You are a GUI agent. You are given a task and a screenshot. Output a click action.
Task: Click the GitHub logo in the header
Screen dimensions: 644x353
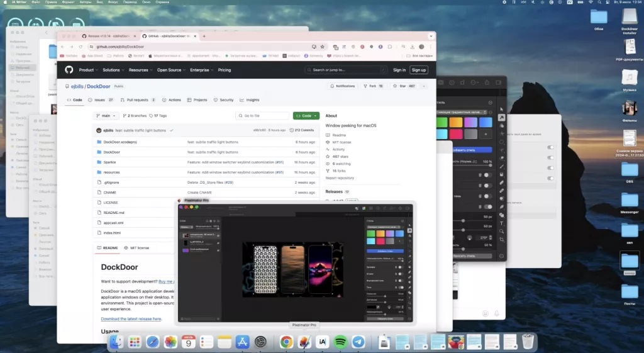pos(69,70)
